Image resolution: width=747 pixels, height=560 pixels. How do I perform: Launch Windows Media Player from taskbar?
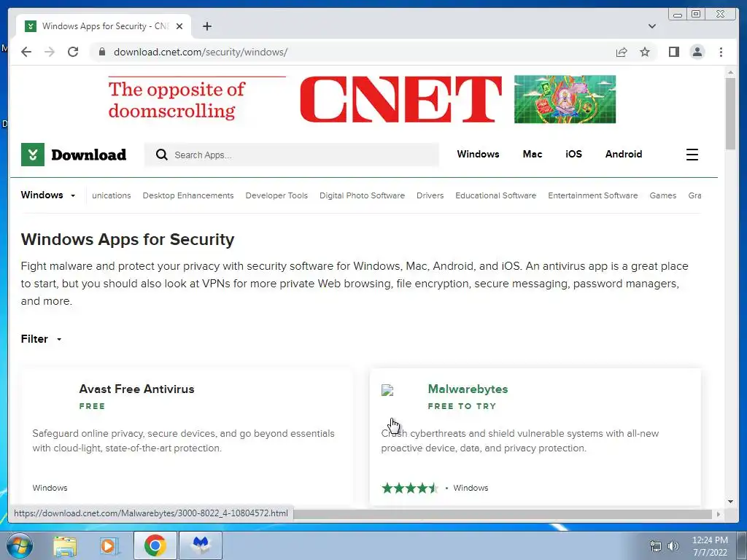pos(109,545)
